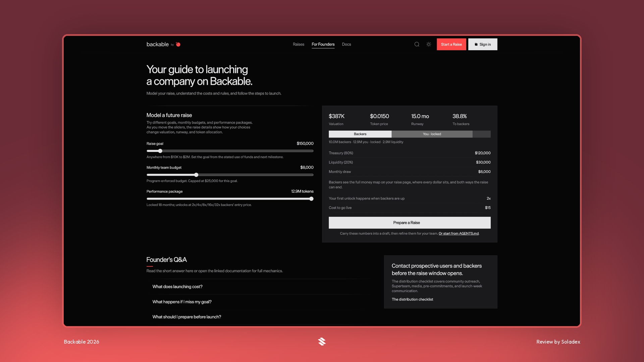Click the Soladex logo at bottom center

[x=322, y=342]
